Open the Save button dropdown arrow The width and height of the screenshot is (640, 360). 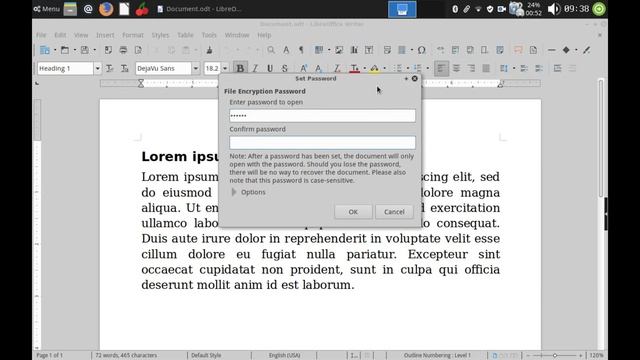(x=94, y=50)
